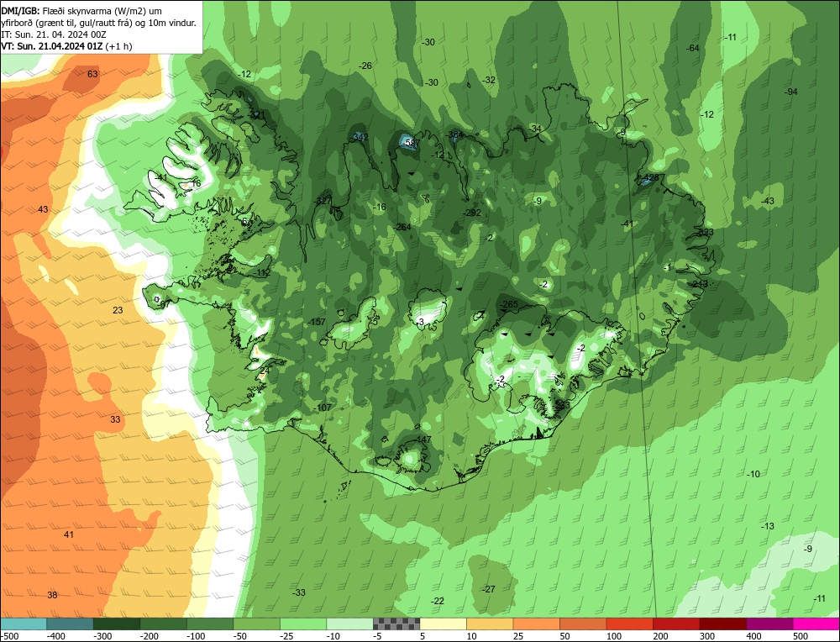840x642 pixels.
Task: Click the 300 legend label
Action: tap(707, 636)
